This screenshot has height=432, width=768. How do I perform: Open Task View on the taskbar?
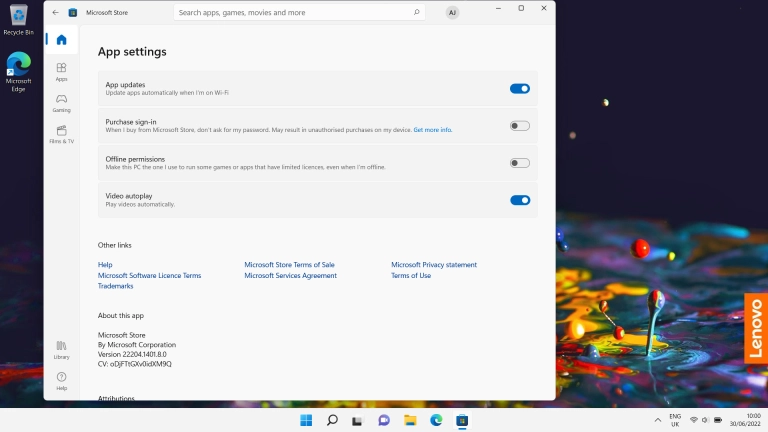pos(358,420)
